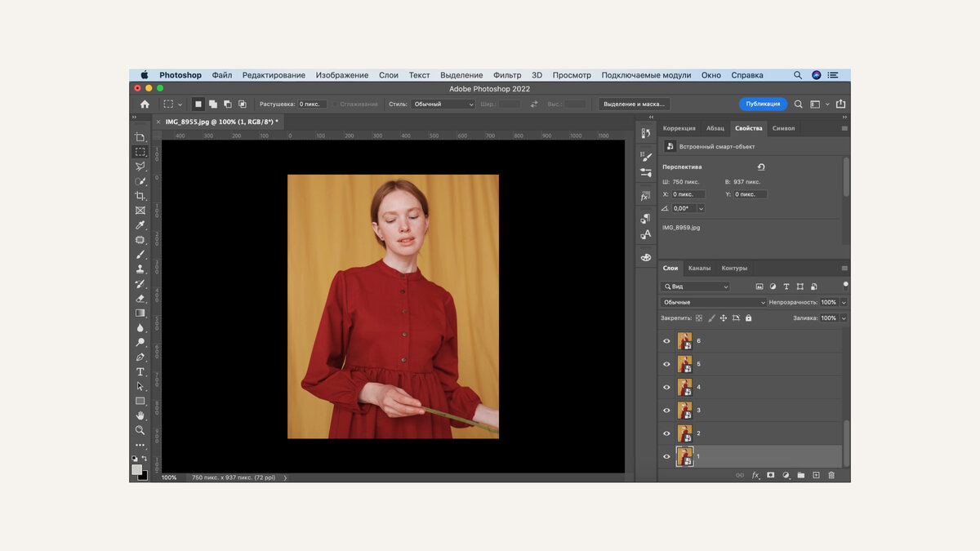Hide layer 4 with its eye icon

[666, 387]
